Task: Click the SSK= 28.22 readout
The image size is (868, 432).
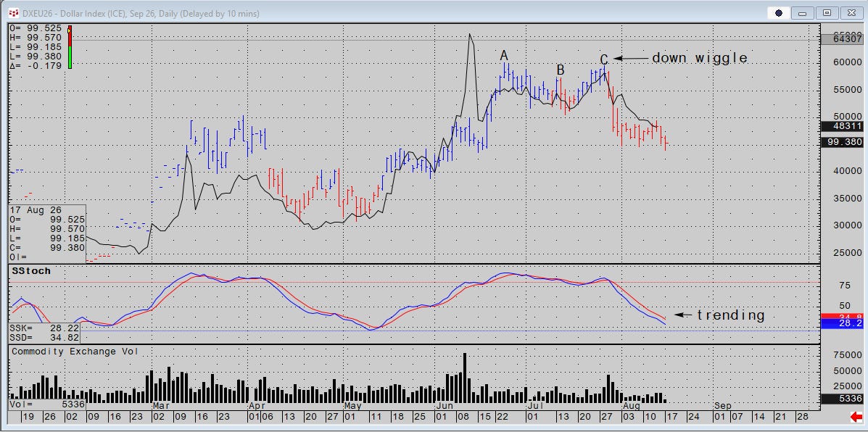Action: (45, 328)
